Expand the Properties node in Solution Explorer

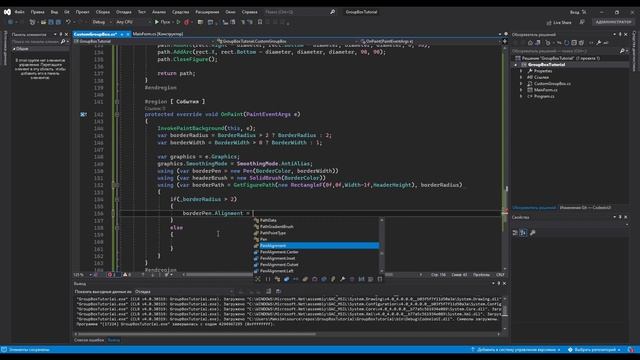click(x=521, y=71)
